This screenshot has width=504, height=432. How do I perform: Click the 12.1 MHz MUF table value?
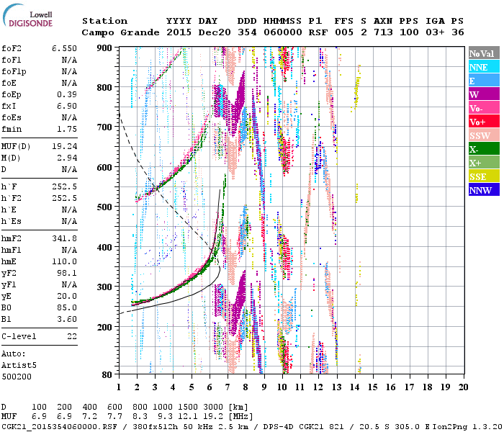(188, 416)
